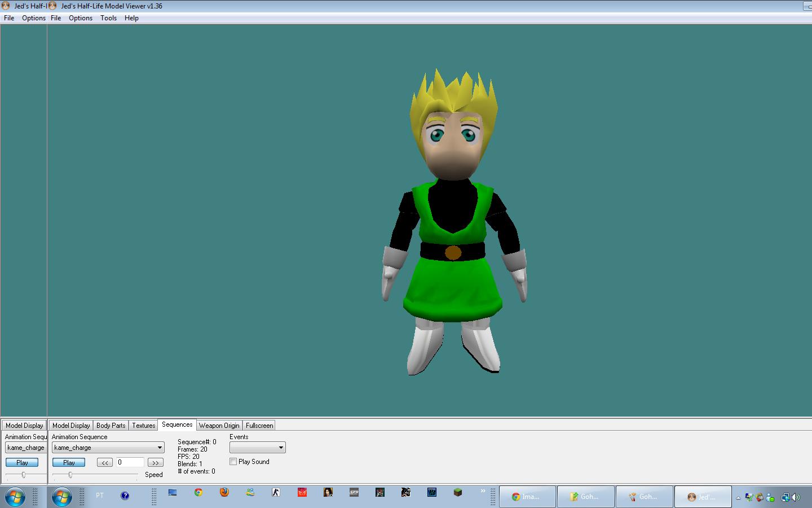812x508 pixels.
Task: Click the PT language indicator
Action: 100,496
